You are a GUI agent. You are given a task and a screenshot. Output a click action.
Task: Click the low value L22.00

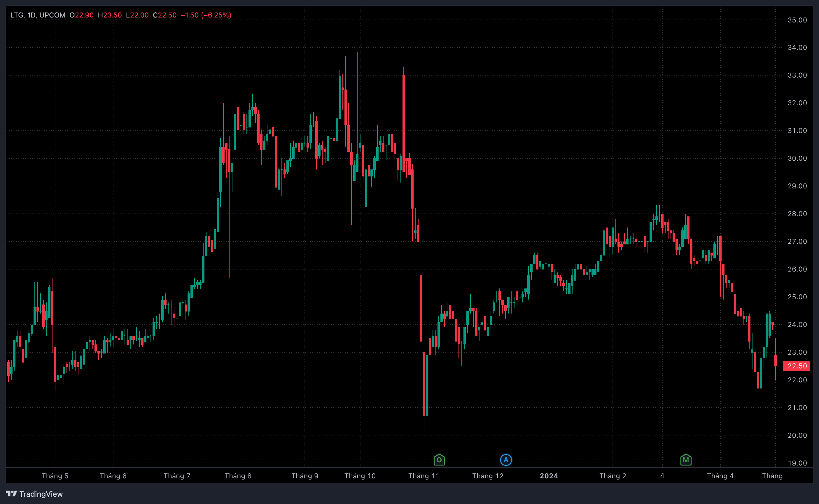pos(137,15)
